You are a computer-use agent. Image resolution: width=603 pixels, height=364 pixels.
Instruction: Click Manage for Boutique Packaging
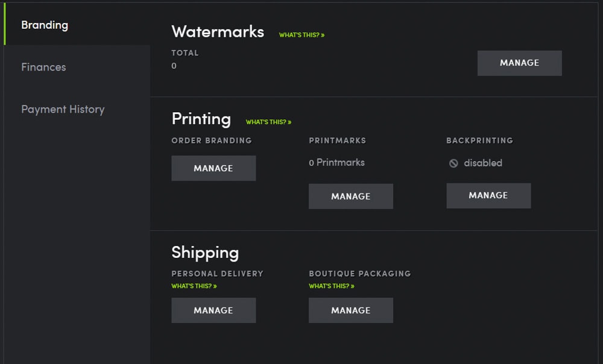[x=350, y=310]
